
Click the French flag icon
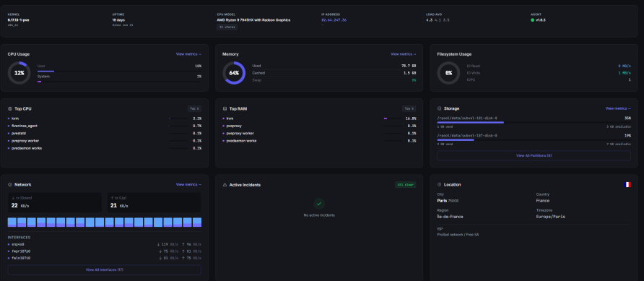click(627, 185)
